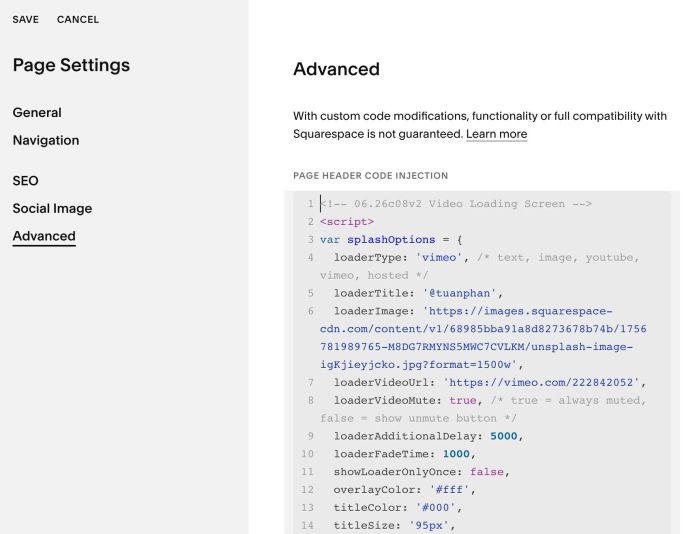
Task: Click the showLoaderOnlyOnce false value
Action: (487, 472)
